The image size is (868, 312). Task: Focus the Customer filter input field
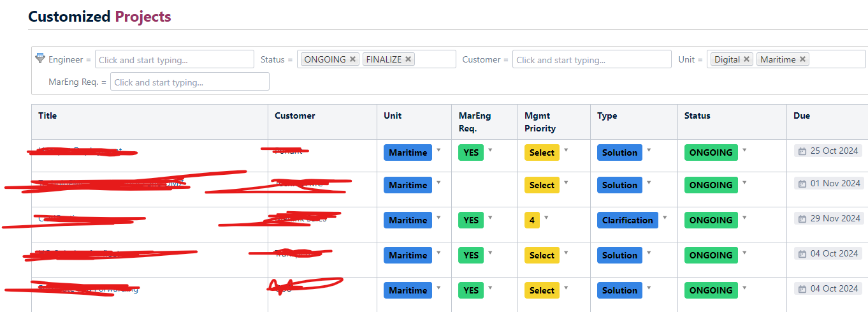point(592,59)
